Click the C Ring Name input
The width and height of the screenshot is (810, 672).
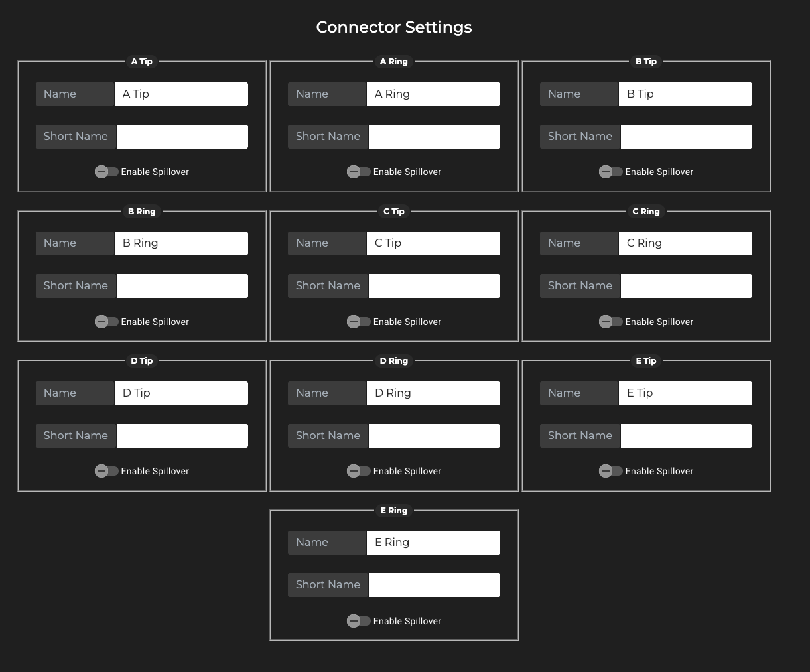click(x=685, y=243)
